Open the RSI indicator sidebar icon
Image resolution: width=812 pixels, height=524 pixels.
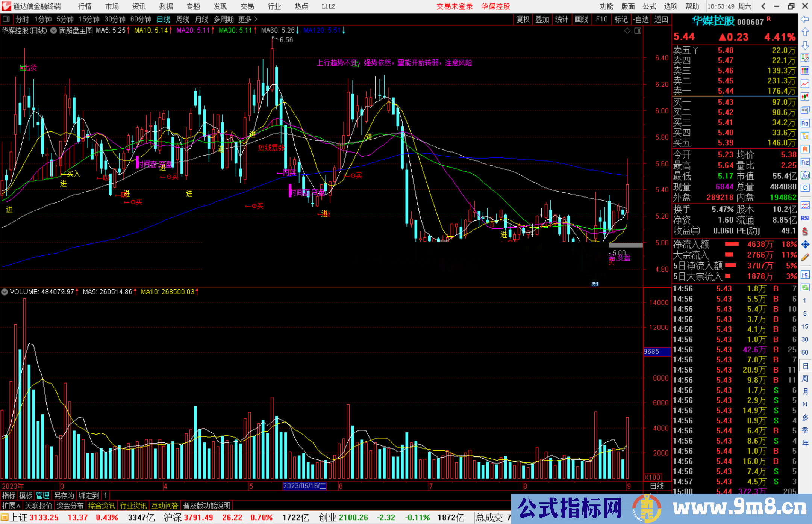(x=805, y=218)
